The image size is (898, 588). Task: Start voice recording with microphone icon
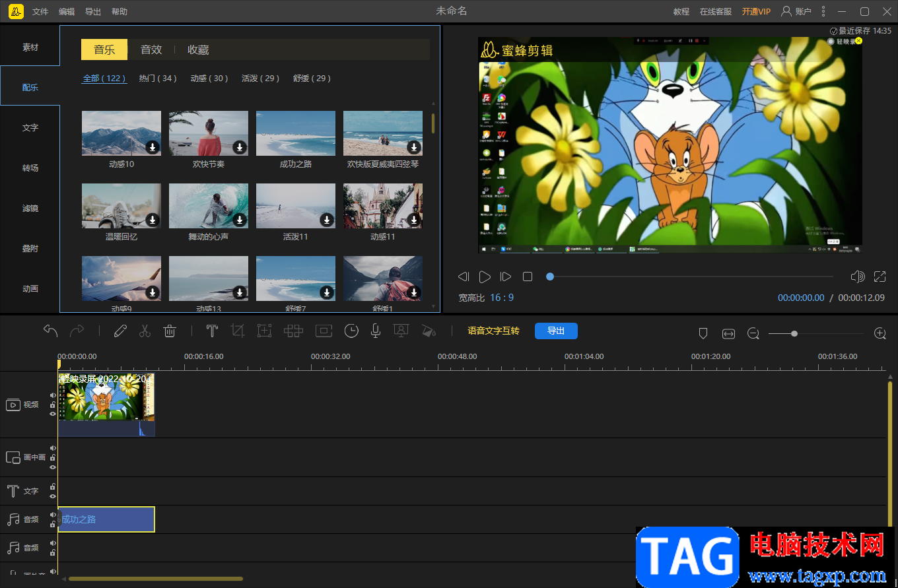click(376, 331)
